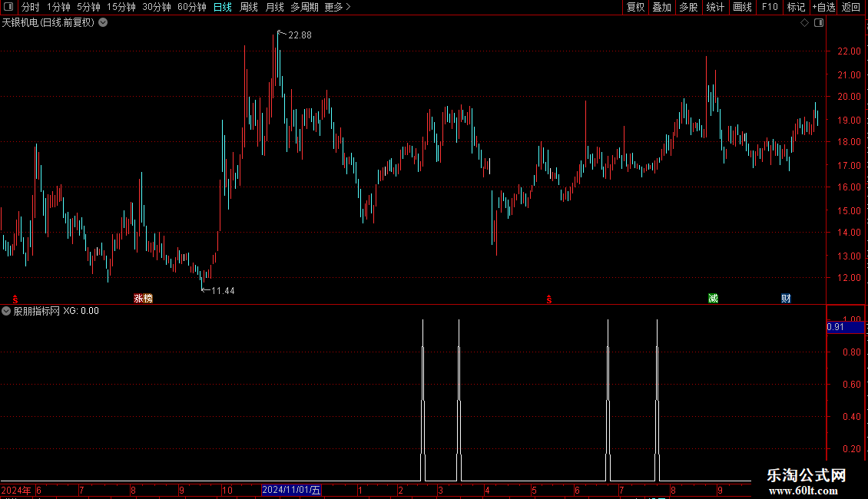Select the 1分钟 period tab
868x499 pixels.
[58, 7]
